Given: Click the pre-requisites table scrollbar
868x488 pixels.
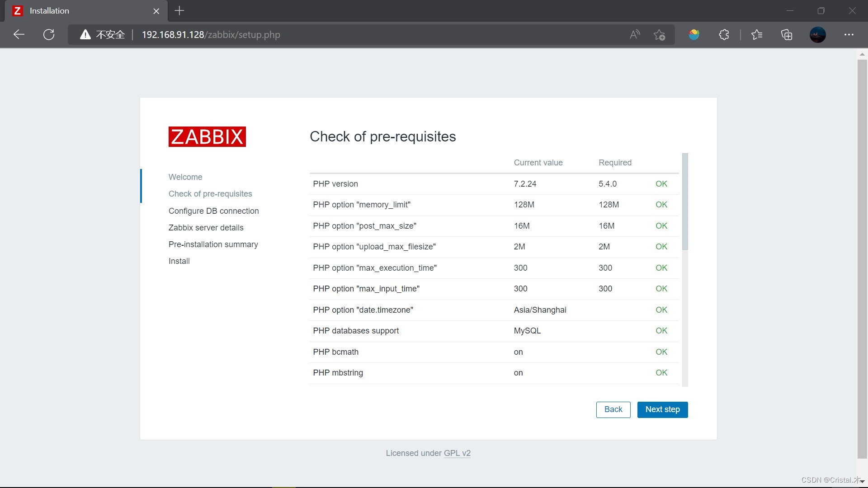Looking at the screenshot, I should coord(685,202).
